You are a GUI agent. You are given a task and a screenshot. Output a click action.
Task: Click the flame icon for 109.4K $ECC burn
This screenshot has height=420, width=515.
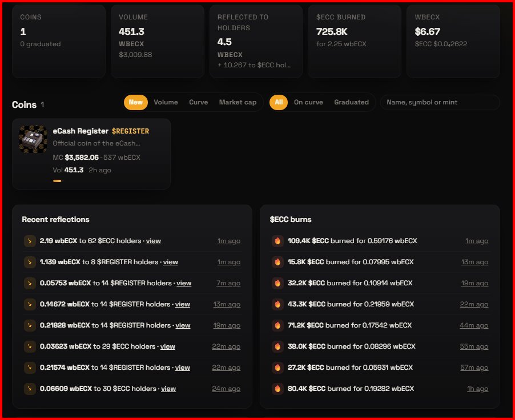click(x=277, y=241)
